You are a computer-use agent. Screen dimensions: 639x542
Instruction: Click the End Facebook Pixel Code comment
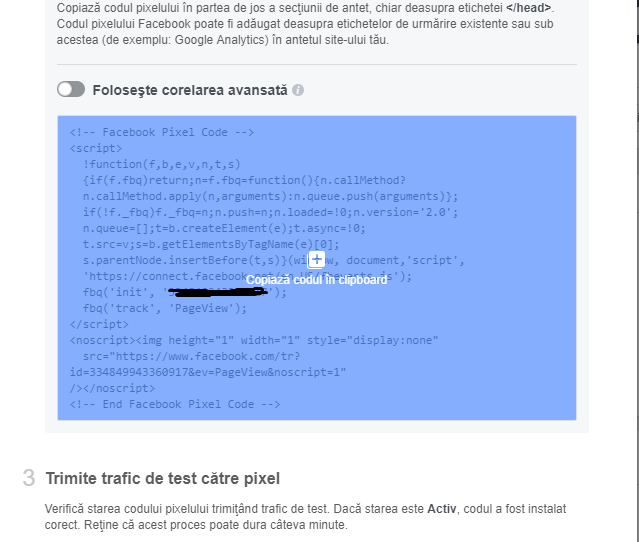pyautogui.click(x=175, y=404)
